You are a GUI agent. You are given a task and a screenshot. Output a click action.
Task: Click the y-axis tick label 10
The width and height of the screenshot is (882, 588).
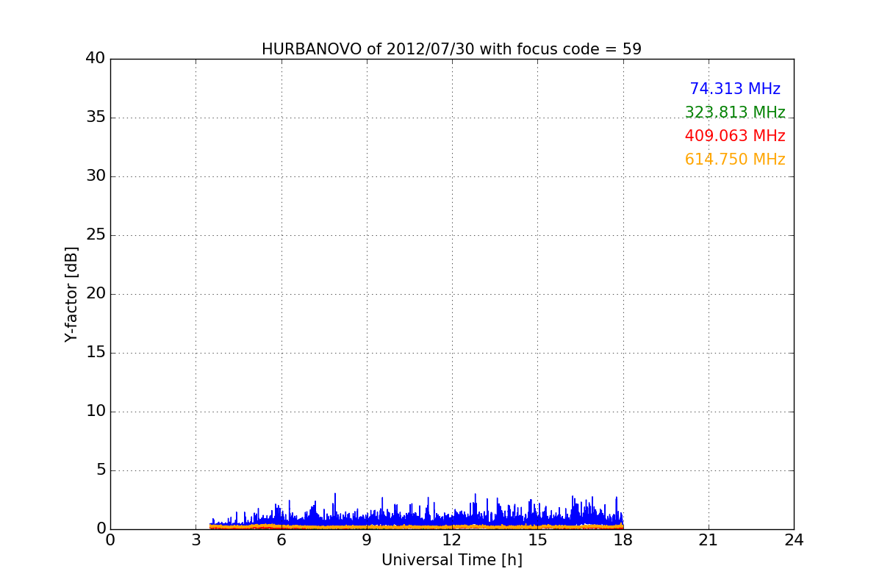[96, 412]
